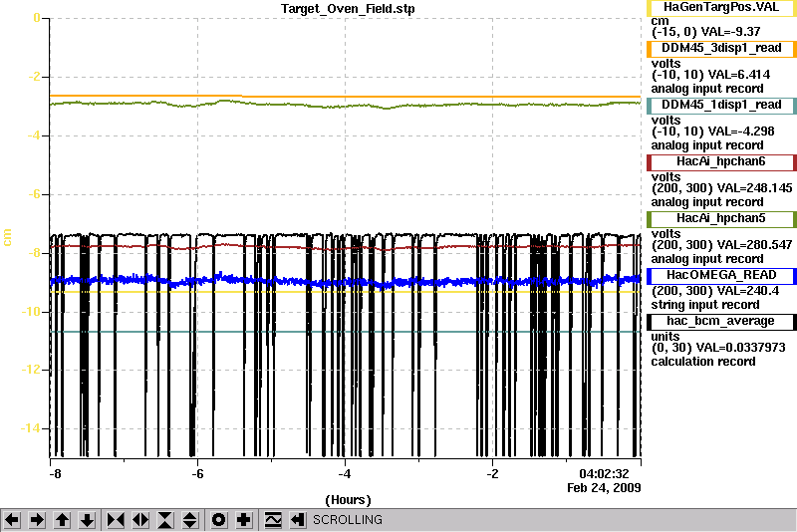Select the HacAi_hpchan5 legend entry

[x=721, y=219]
